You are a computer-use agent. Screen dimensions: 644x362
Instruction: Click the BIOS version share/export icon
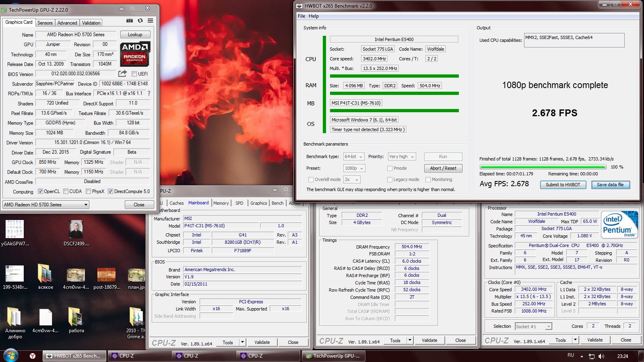point(122,74)
